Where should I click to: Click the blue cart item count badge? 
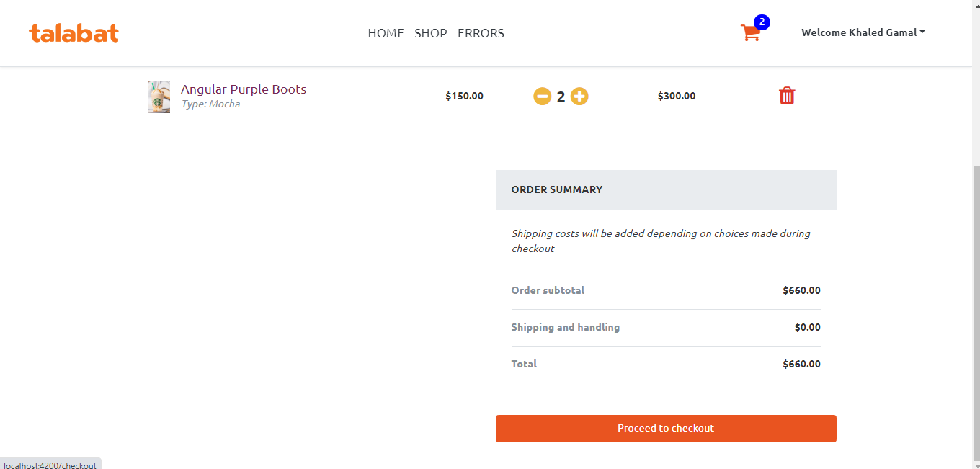tap(762, 22)
